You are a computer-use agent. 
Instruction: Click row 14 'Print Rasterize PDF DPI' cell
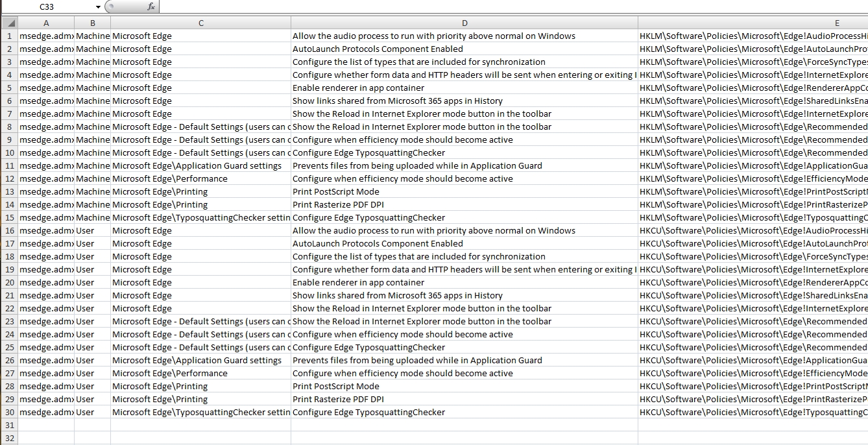tap(464, 204)
